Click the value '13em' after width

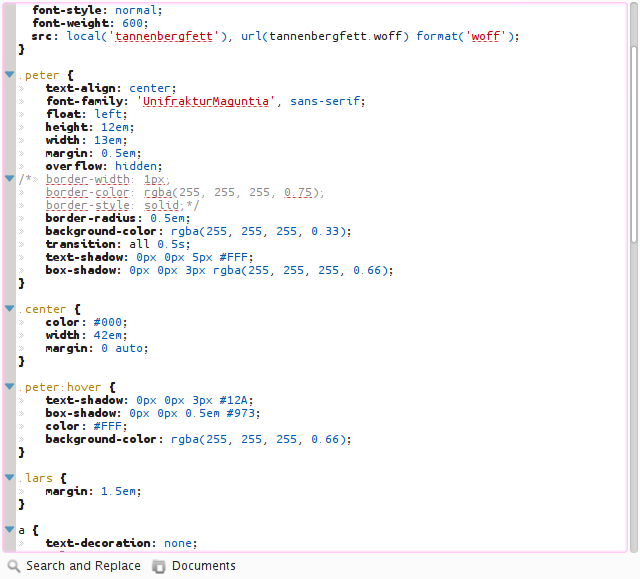coord(108,140)
